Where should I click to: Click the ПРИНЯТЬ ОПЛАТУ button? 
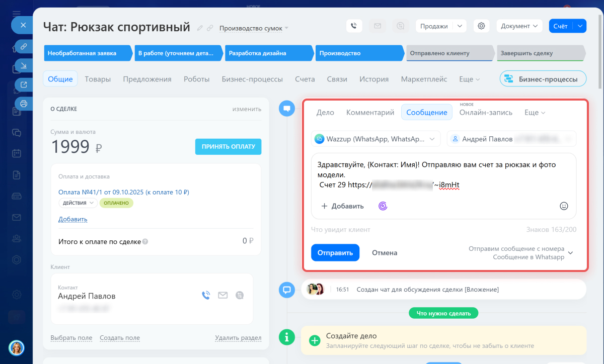click(228, 147)
